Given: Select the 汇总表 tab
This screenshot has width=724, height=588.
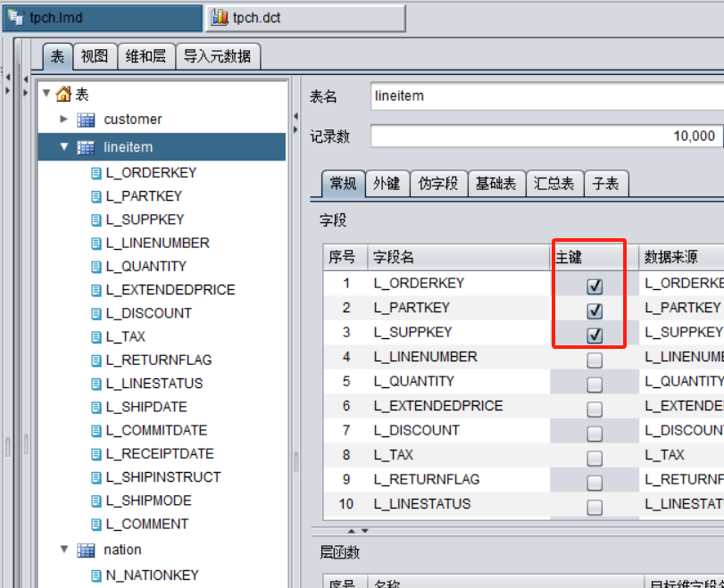Looking at the screenshot, I should click(554, 184).
